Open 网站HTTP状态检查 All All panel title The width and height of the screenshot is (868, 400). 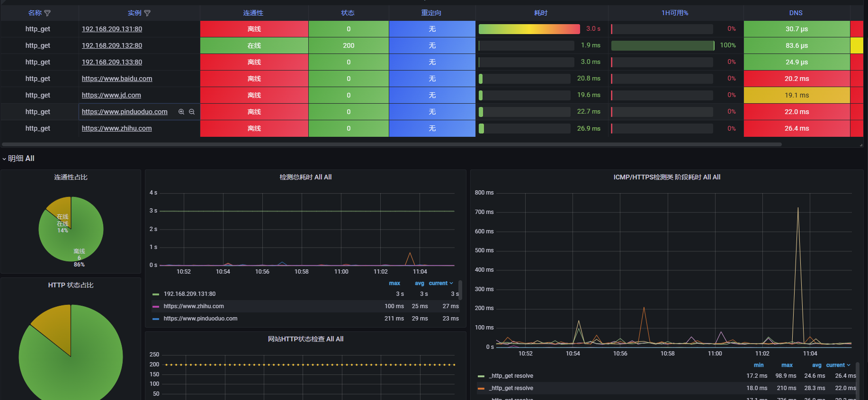(305, 339)
